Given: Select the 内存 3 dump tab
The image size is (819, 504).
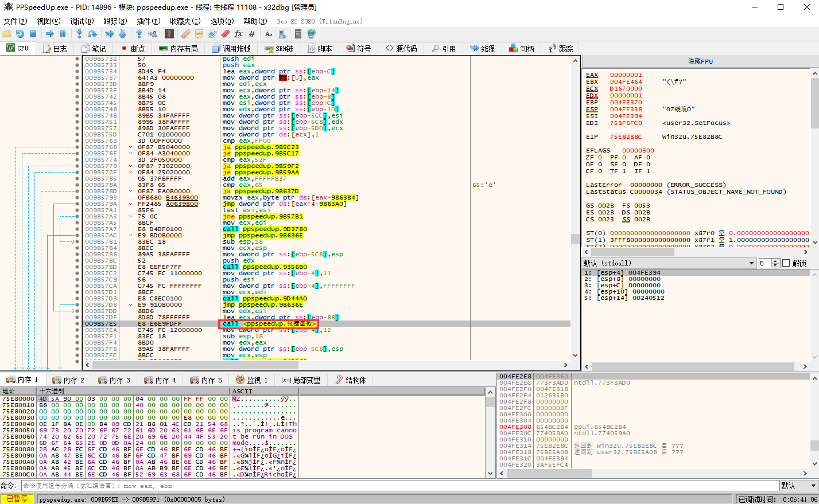Looking at the screenshot, I should [x=114, y=380].
